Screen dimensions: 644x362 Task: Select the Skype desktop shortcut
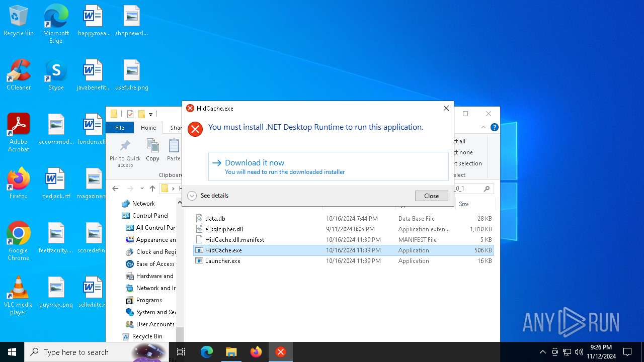pyautogui.click(x=56, y=75)
